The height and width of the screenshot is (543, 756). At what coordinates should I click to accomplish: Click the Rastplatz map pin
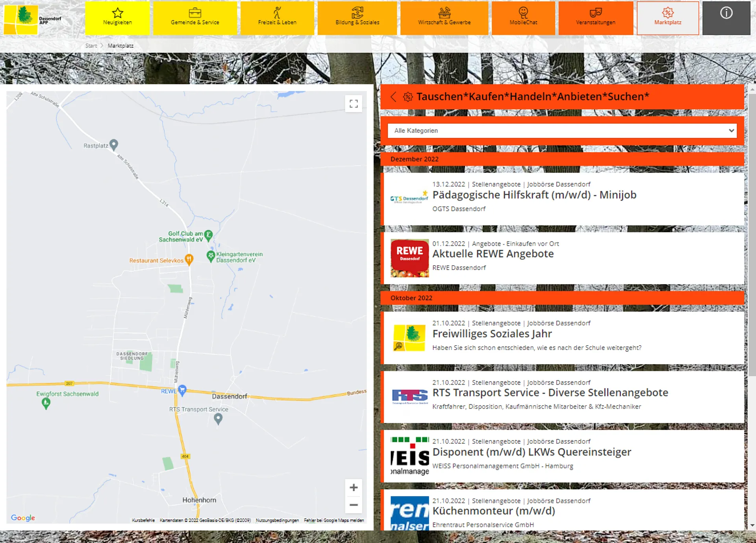coord(114,145)
